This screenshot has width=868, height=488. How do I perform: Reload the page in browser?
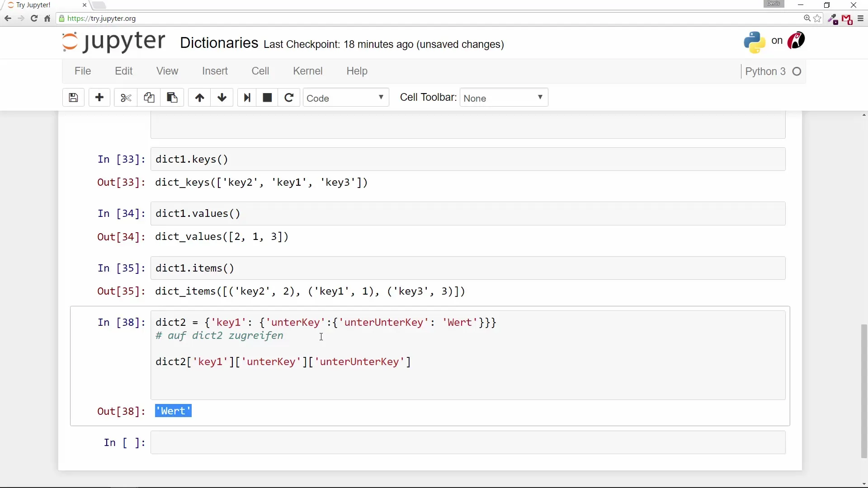coord(34,19)
